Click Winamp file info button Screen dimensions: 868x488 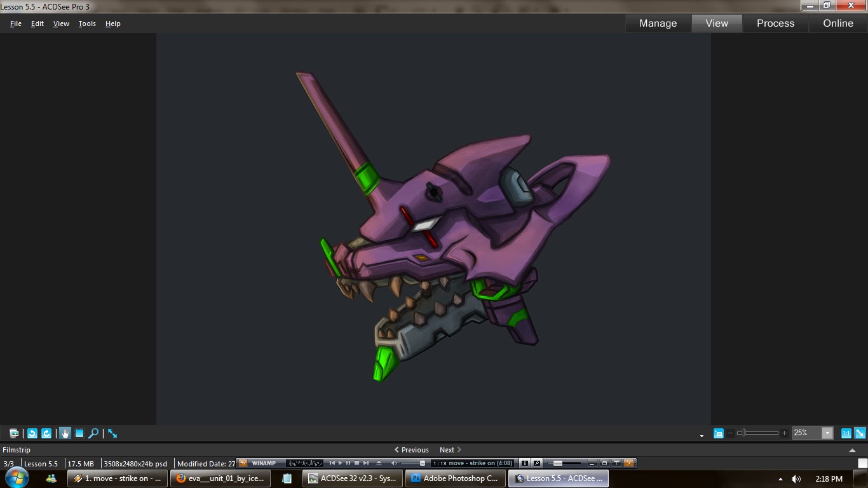click(525, 463)
